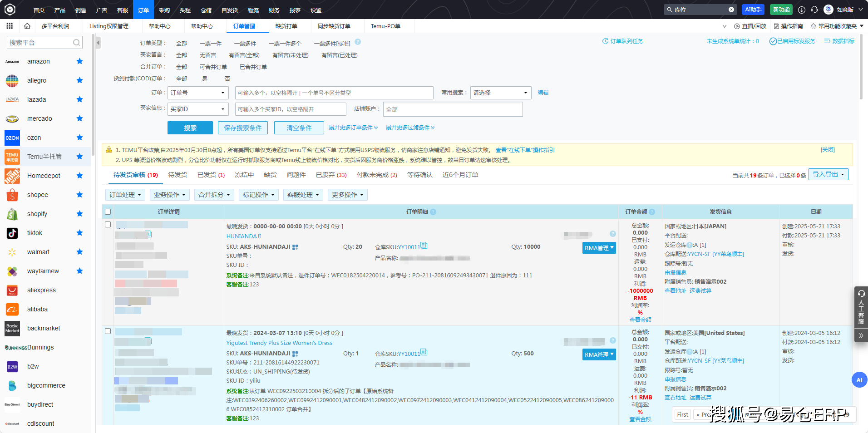Click the headset support icon in header
The height and width of the screenshot is (433, 868).
pyautogui.click(x=814, y=10)
